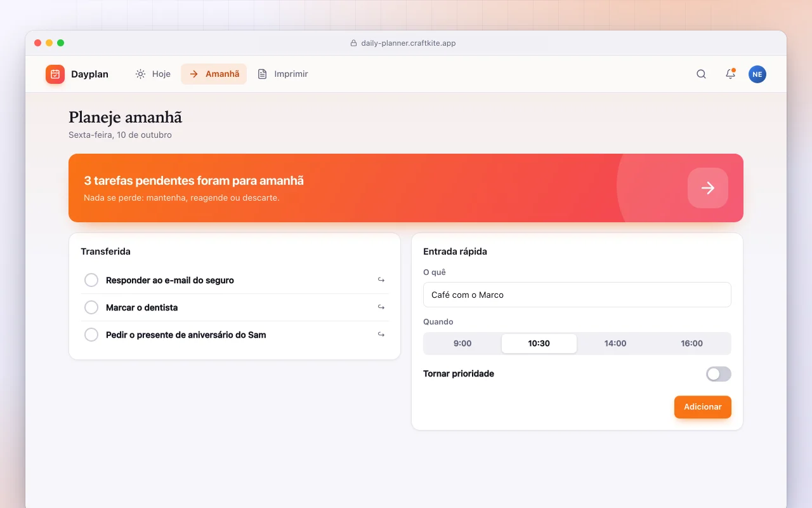
Task: Click the Adicionar button
Action: (x=703, y=407)
